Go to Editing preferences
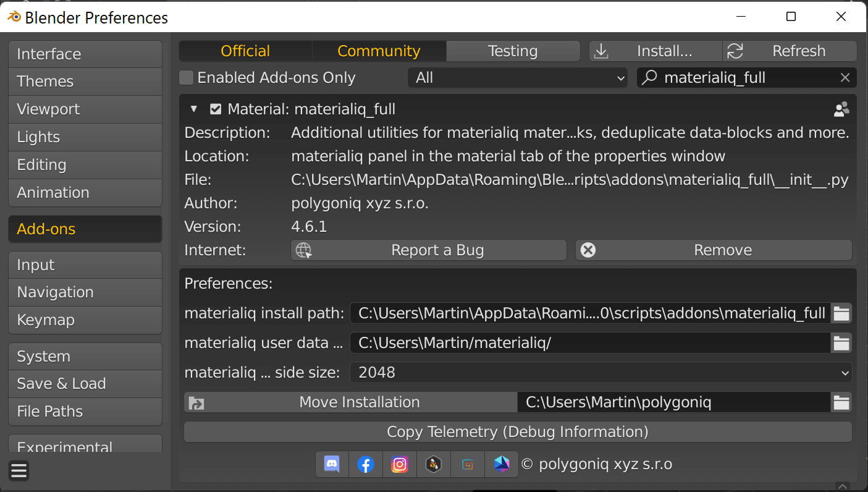Viewport: 868px width, 492px height. [85, 165]
